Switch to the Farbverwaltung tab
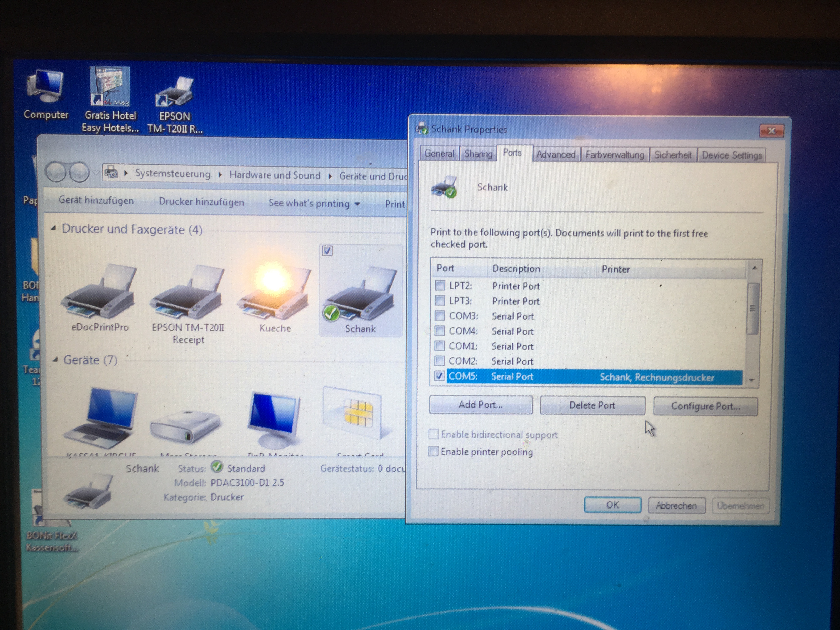Image resolution: width=840 pixels, height=630 pixels. [615, 155]
